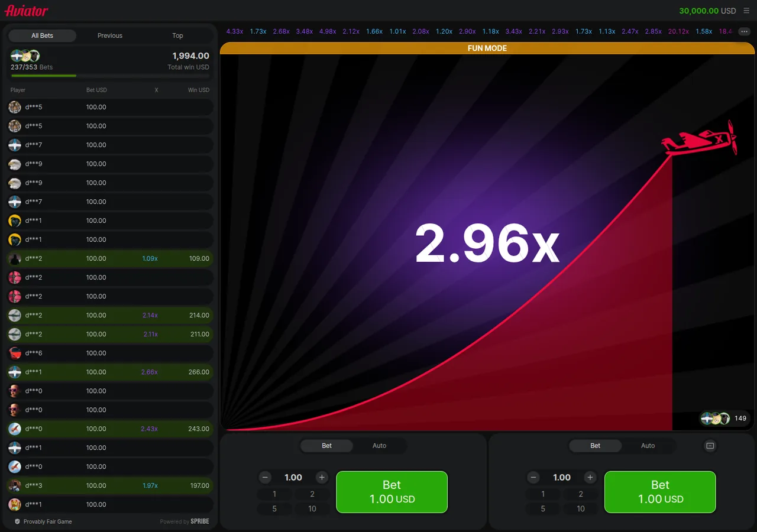Click avatar of d***6 in bets list
The image size is (757, 532).
pyautogui.click(x=15, y=353)
